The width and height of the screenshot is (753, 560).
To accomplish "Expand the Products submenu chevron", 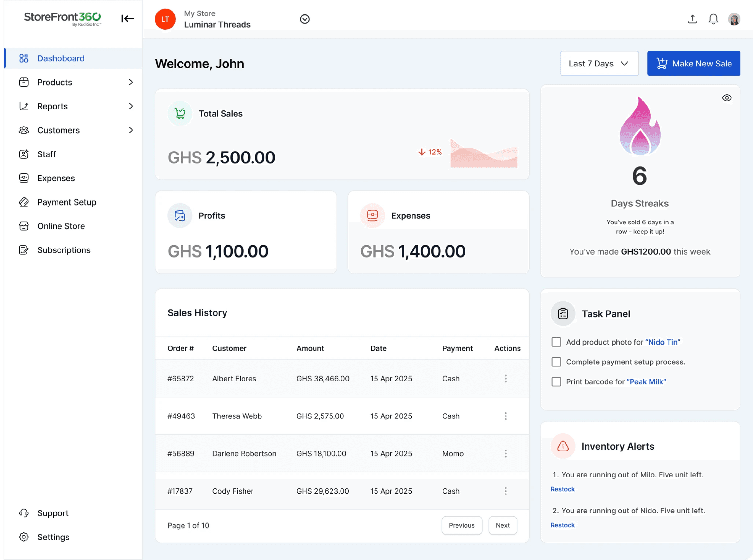I will coord(131,83).
